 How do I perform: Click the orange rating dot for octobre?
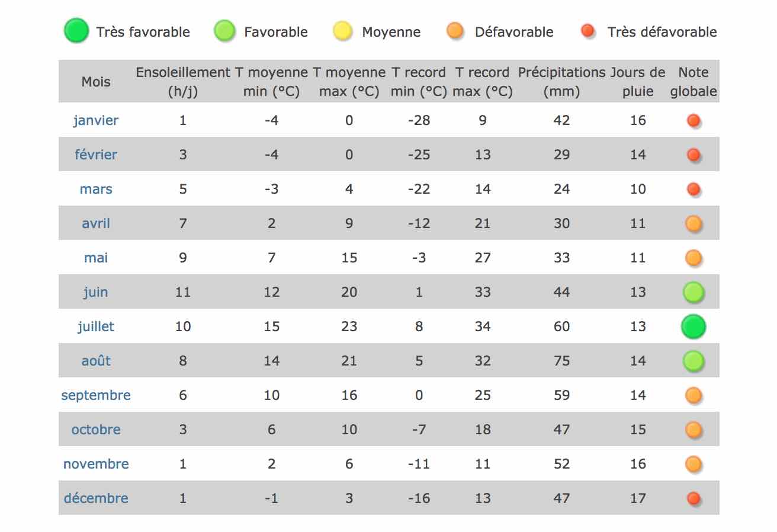click(x=693, y=430)
